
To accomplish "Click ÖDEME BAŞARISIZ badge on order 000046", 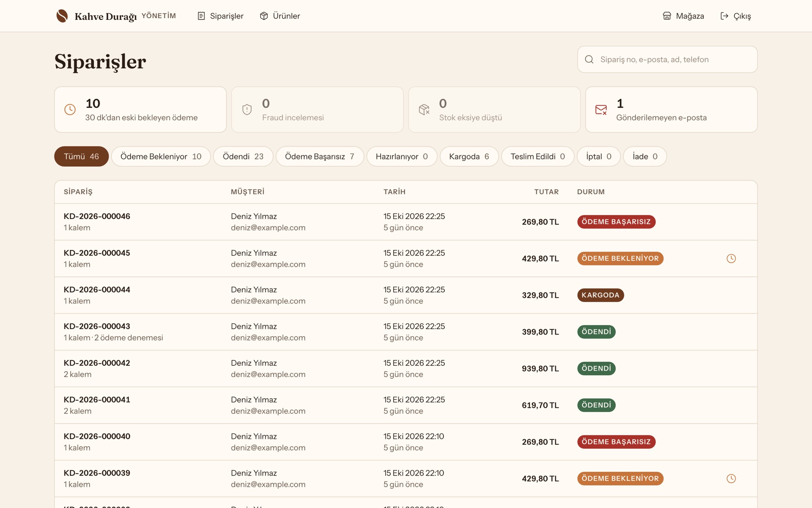I will (x=616, y=222).
